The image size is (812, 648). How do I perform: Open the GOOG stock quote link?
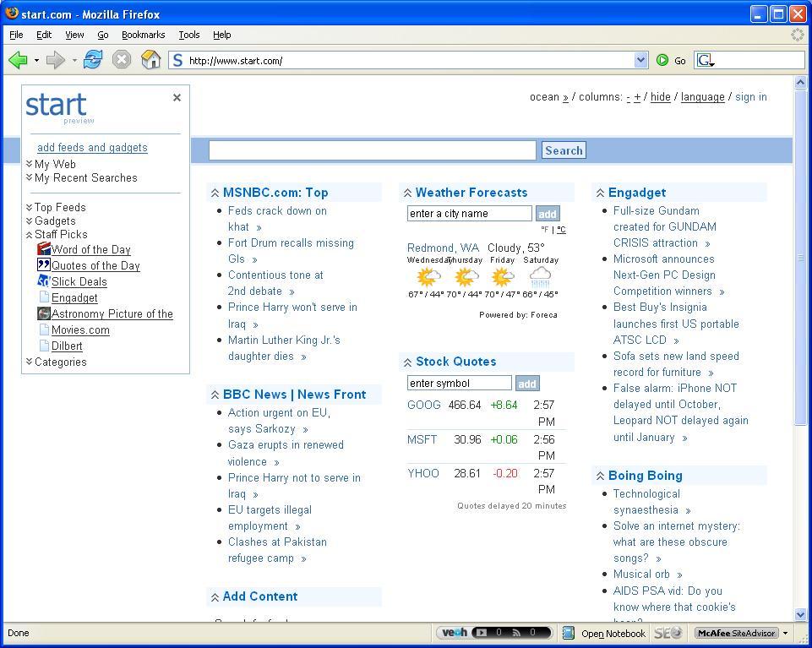pos(424,405)
